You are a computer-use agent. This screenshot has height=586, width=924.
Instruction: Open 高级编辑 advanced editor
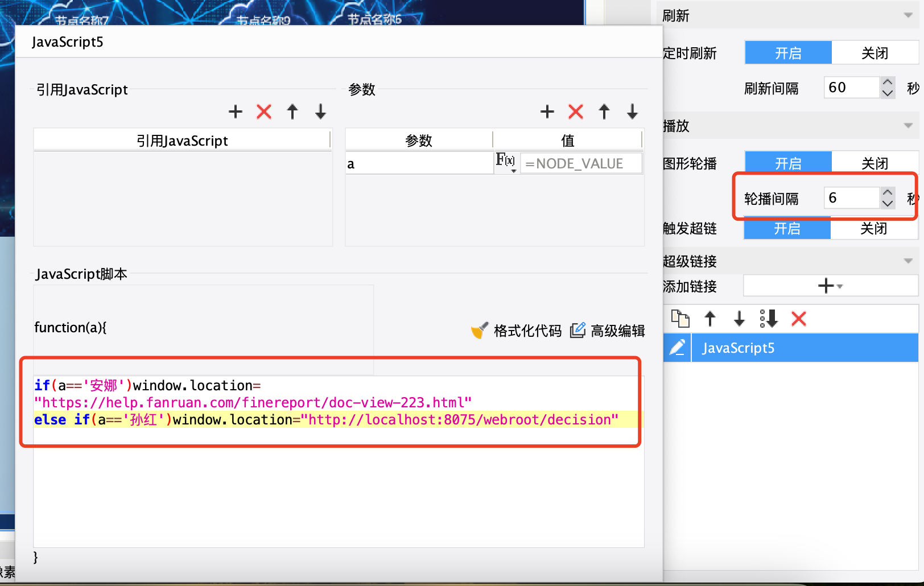click(607, 331)
